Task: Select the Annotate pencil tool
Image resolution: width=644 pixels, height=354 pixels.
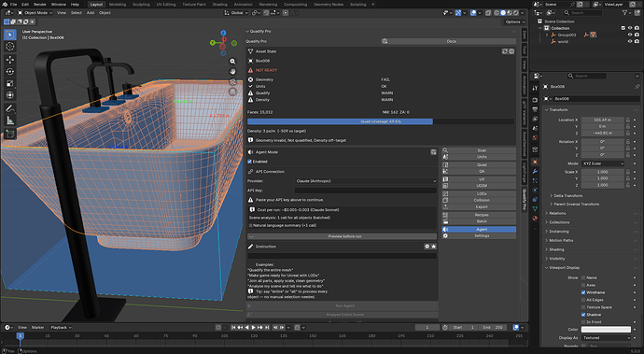Action: tap(10, 108)
